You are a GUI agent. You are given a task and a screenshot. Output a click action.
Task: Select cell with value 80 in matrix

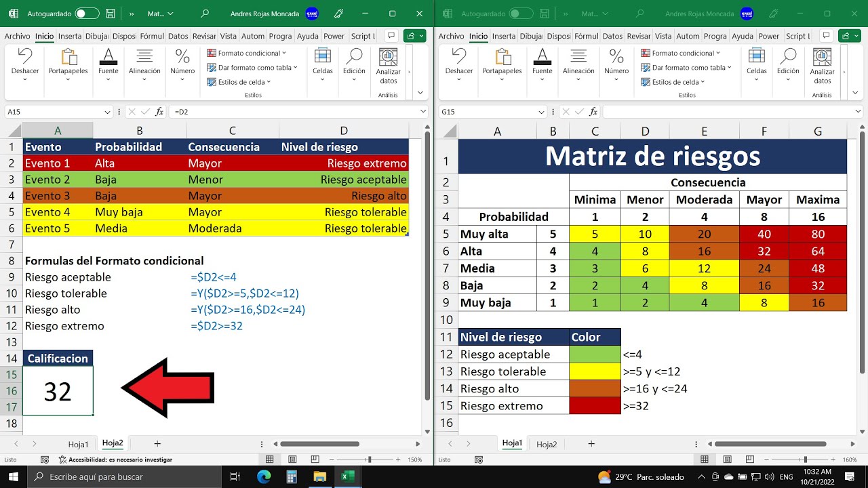coord(818,235)
